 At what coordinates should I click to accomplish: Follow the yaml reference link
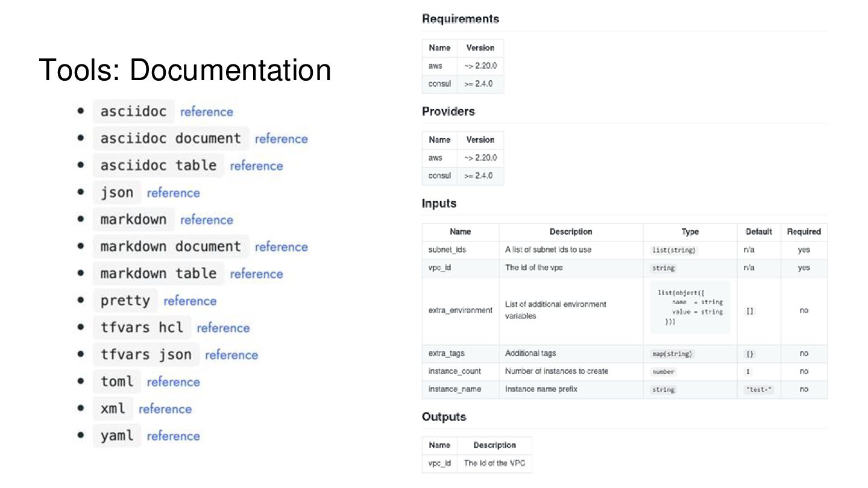(173, 437)
